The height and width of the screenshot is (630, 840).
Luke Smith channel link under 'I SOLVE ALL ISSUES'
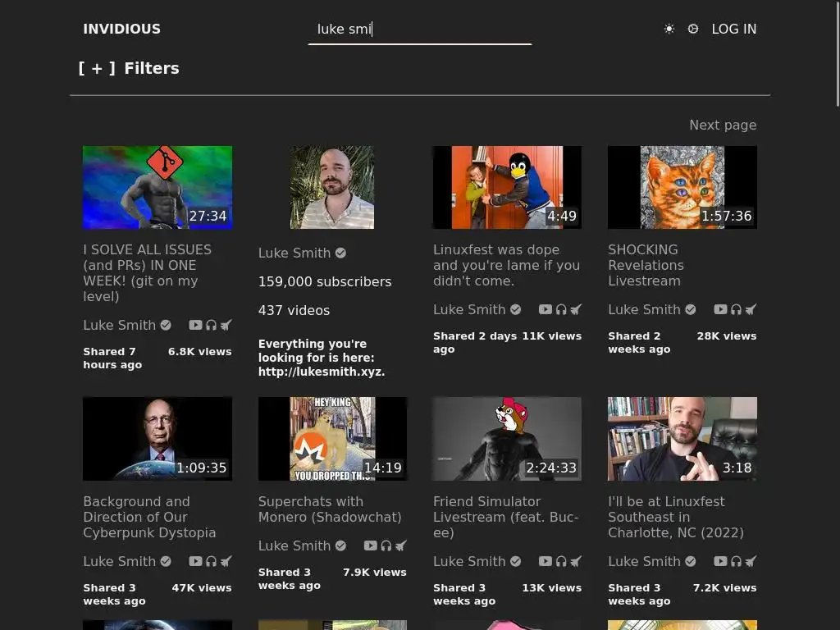point(127,325)
